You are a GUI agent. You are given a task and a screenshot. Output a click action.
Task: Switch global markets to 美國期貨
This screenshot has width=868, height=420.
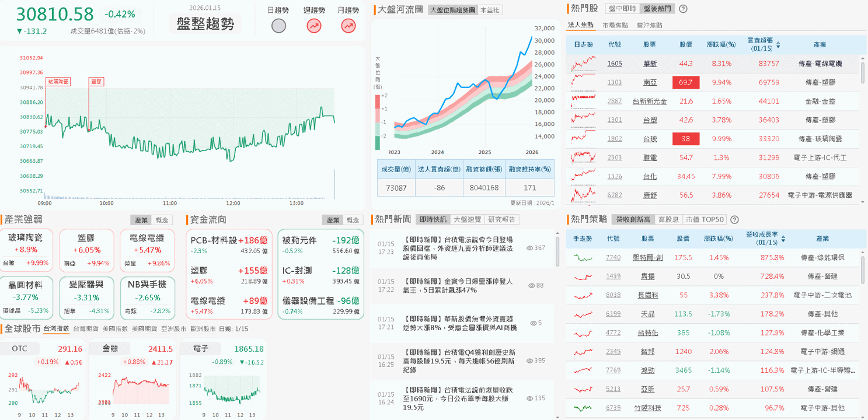click(144, 329)
